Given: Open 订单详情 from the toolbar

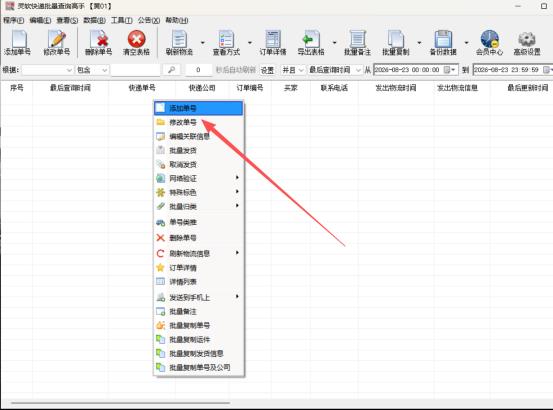Looking at the screenshot, I should pyautogui.click(x=273, y=43).
